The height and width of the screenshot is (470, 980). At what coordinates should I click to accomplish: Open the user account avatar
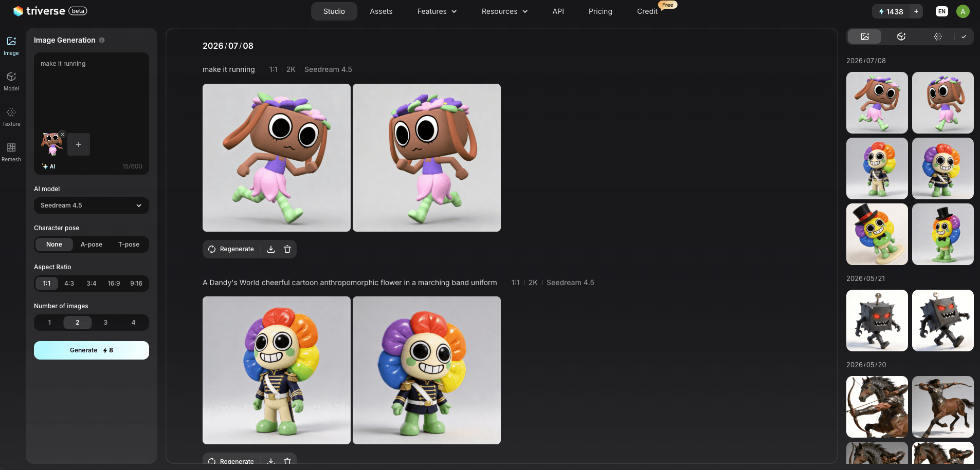point(963,11)
